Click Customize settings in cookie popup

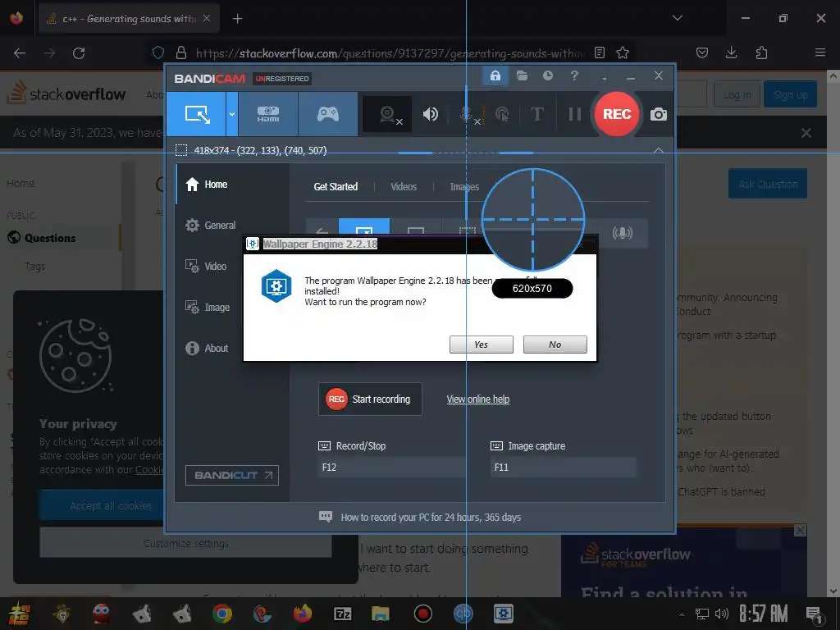click(185, 543)
